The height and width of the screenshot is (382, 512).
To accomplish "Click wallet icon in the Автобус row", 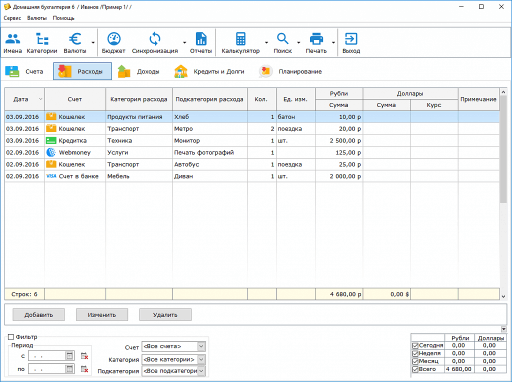I will 51,164.
